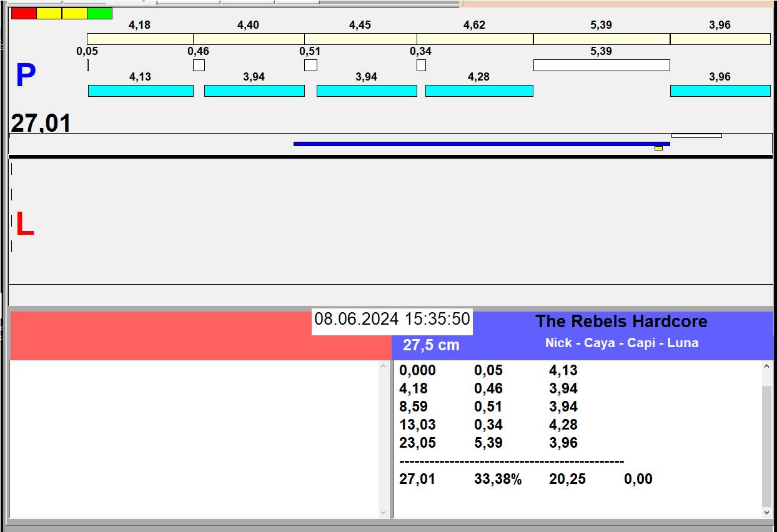Click the red L lane letter
The image size is (777, 532).
24,225
